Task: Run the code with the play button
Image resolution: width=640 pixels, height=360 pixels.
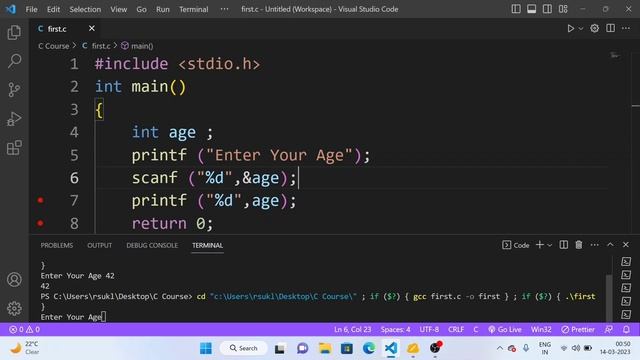Action: coord(571,29)
